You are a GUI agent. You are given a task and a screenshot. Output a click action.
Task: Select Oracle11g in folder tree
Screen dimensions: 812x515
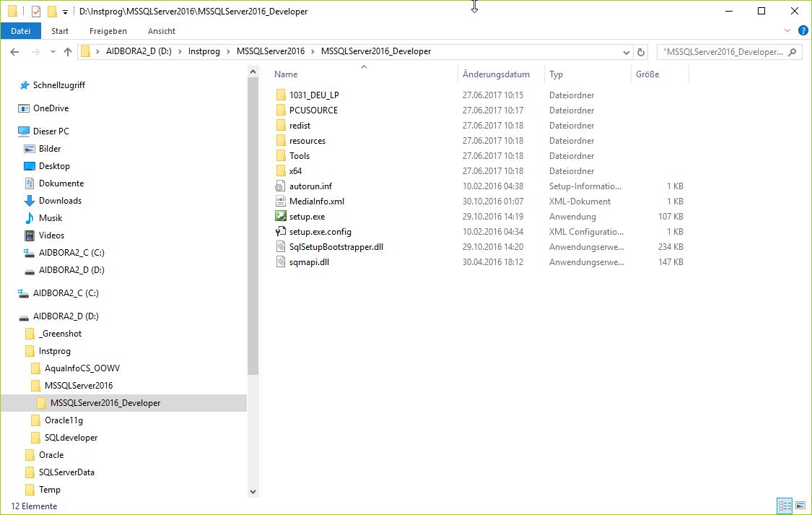(64, 420)
